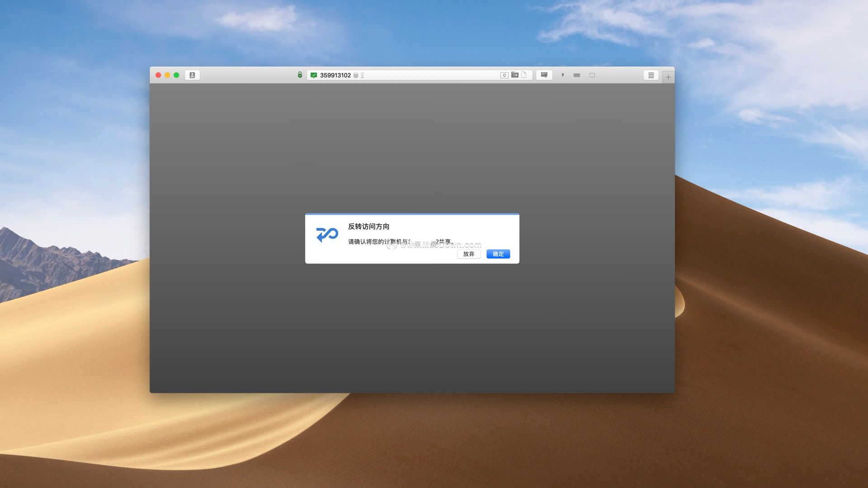Click the green monitor connection status icon

pos(314,75)
